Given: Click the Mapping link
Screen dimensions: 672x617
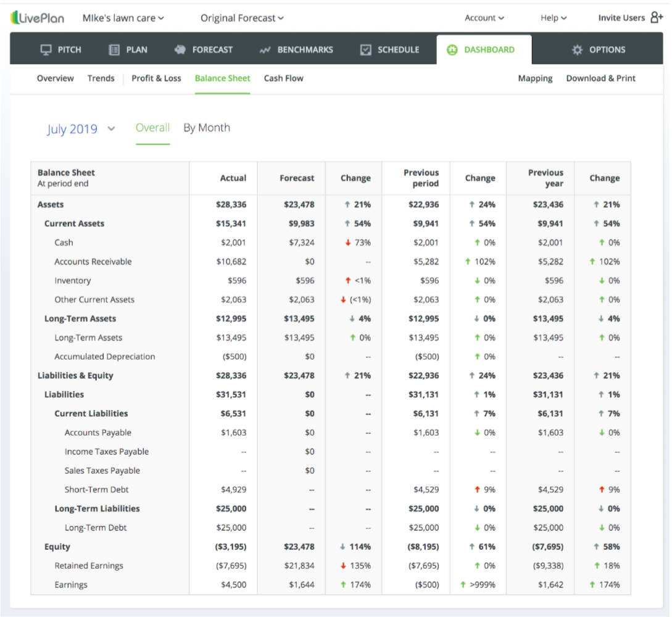Looking at the screenshot, I should pos(535,78).
